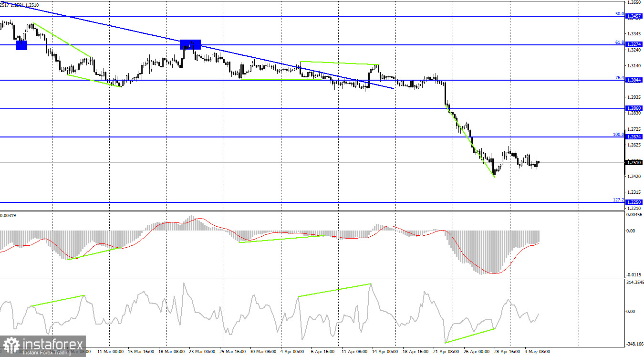Click the 314.3545 oscillator scale label
This screenshot has height=357, width=644.
(x=635, y=283)
